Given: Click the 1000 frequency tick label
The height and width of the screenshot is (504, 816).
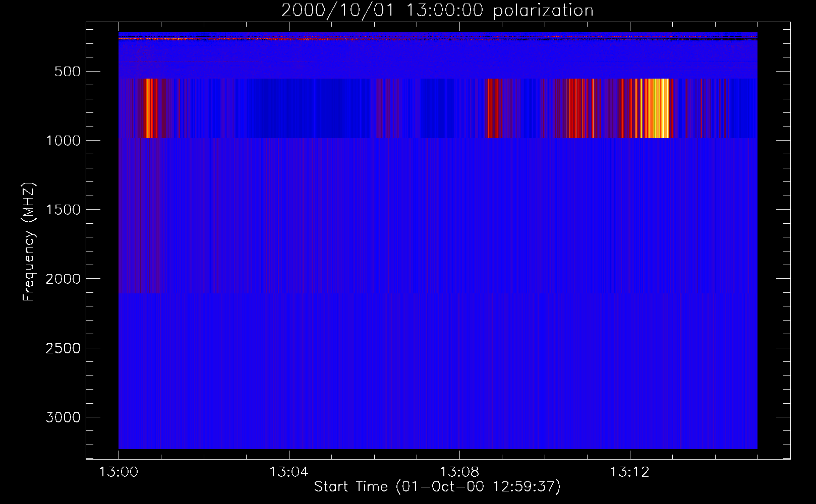Looking at the screenshot, I should (63, 141).
